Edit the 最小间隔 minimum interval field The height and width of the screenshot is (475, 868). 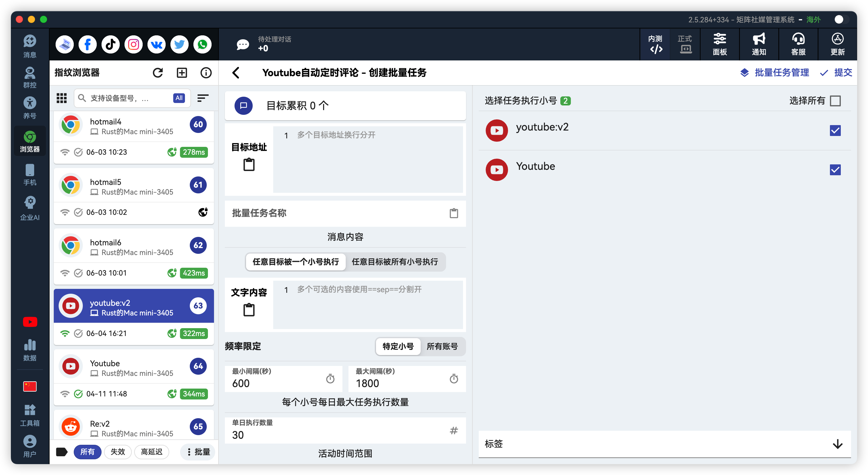[283, 379]
